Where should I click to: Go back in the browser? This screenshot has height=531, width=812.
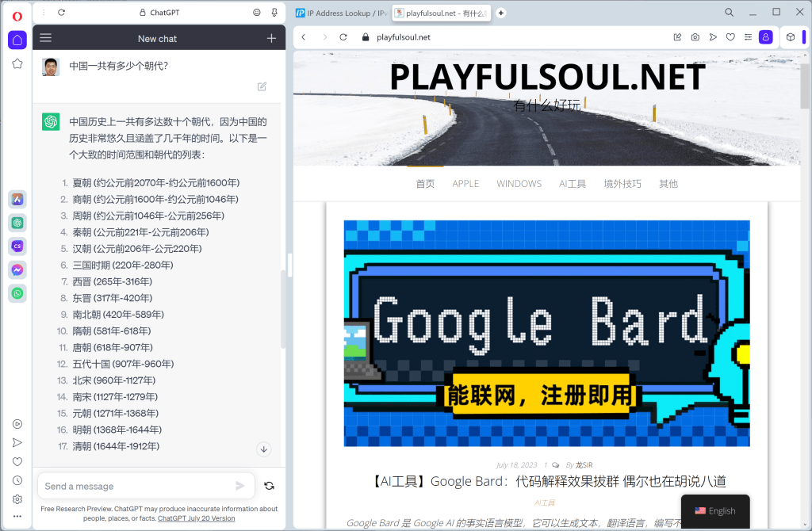pos(304,37)
